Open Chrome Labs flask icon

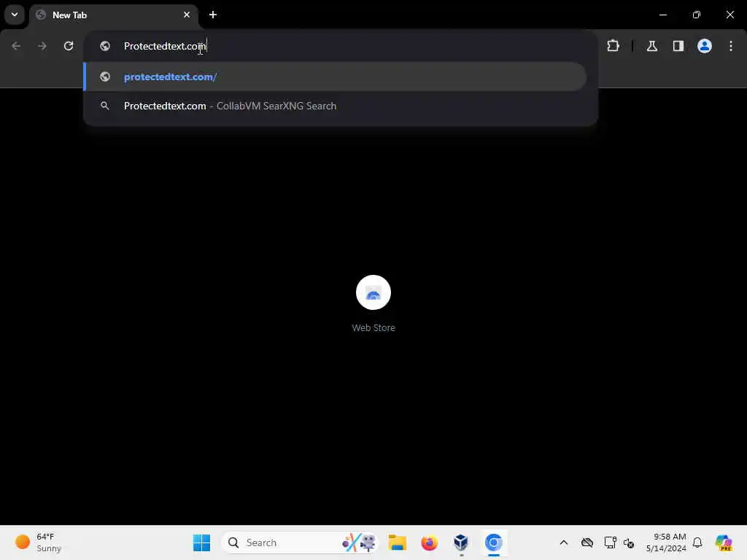click(x=652, y=46)
